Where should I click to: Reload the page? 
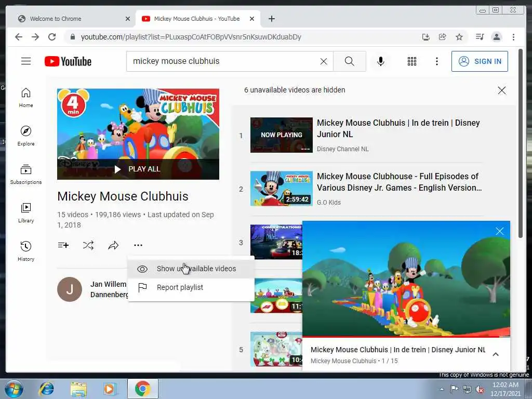[52, 37]
